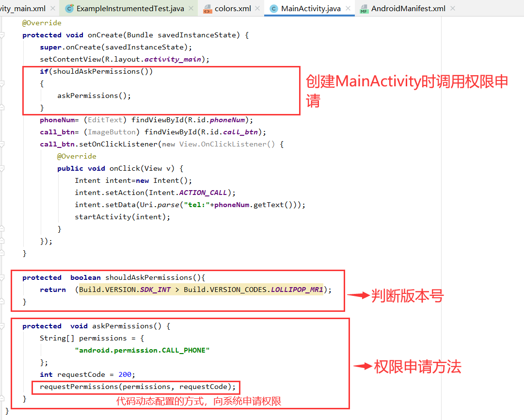Click the 'return' keyword

[x=53, y=290]
